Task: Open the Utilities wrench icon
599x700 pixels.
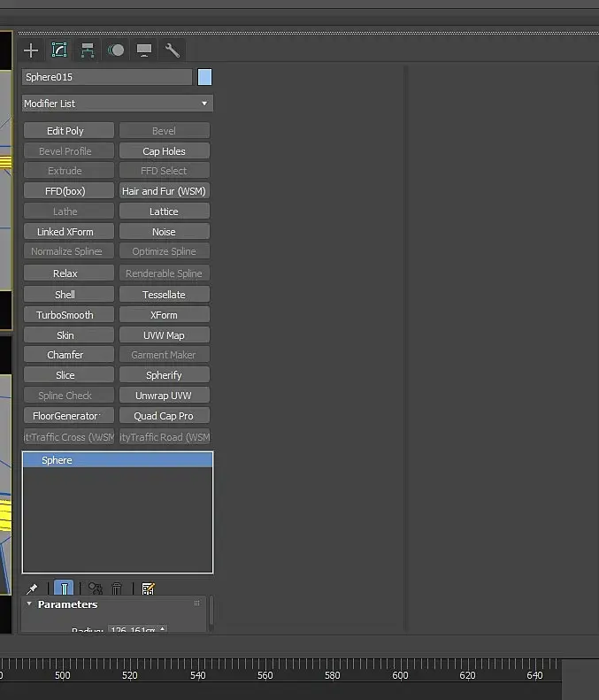Action: pos(173,50)
